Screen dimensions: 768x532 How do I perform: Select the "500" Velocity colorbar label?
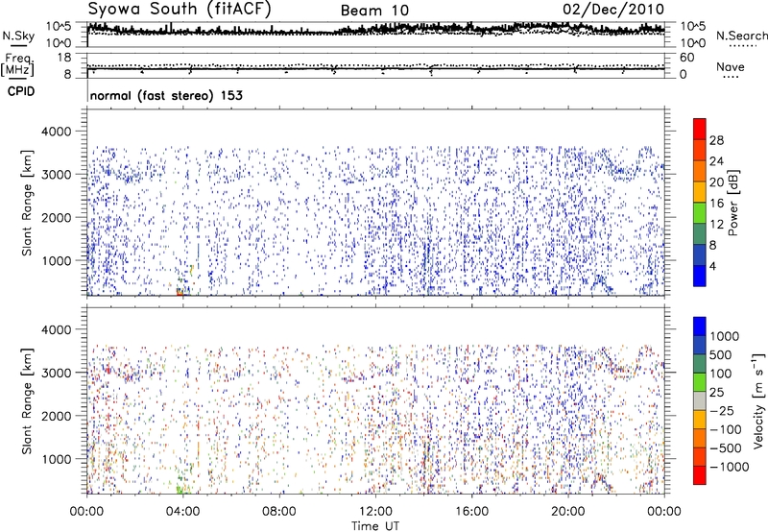click(x=722, y=355)
